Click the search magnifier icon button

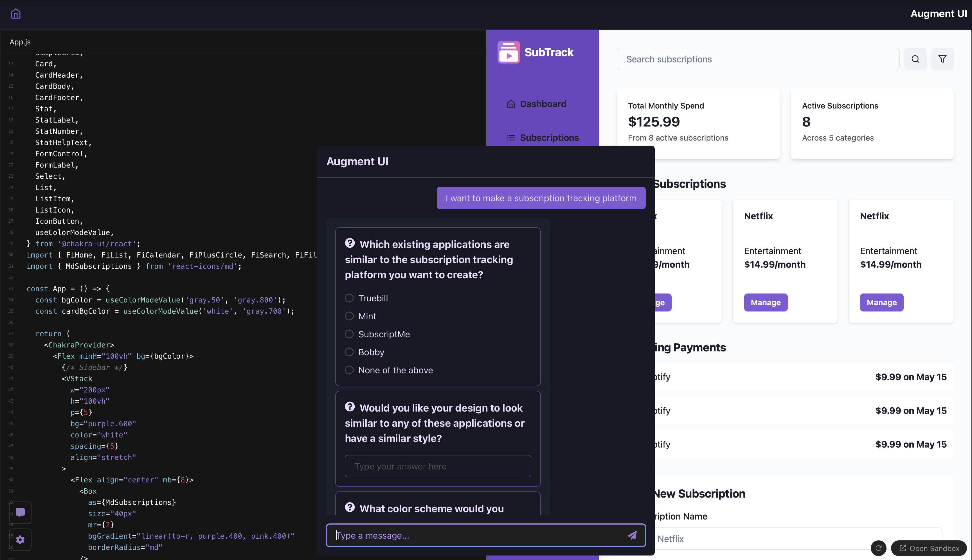[915, 59]
